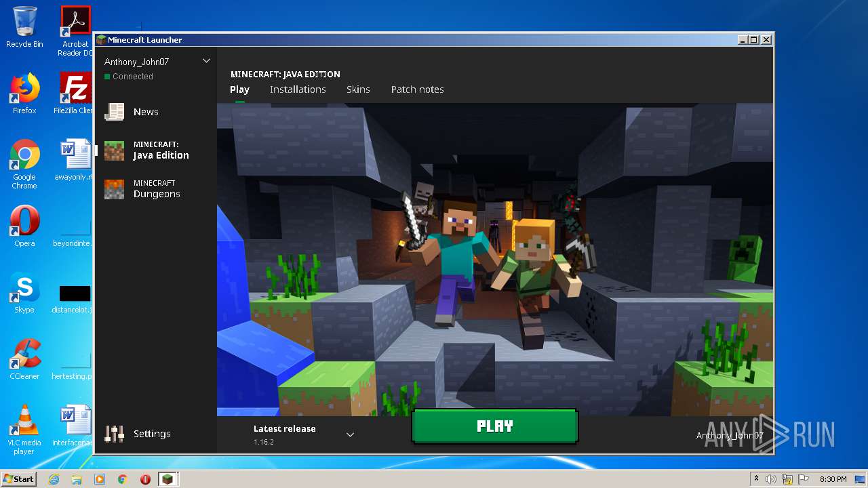Maximize the Minecraft Launcher window
Viewport: 868px width, 488px height.
click(x=754, y=40)
